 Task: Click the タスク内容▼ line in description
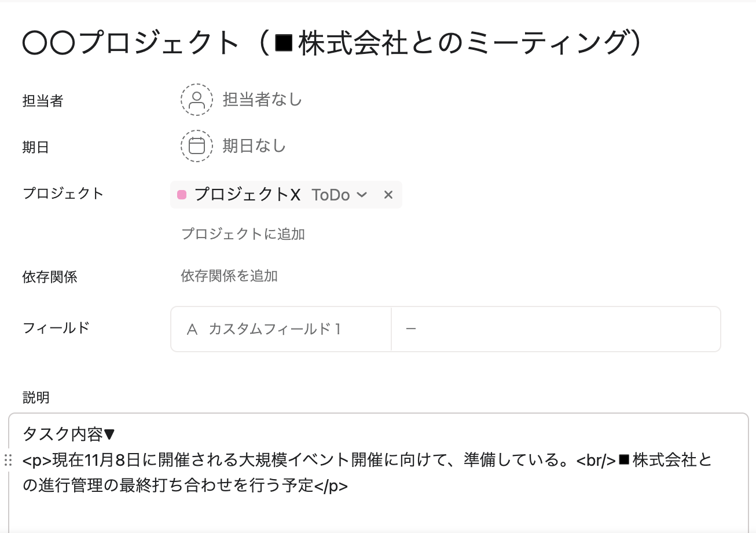pyautogui.click(x=69, y=434)
